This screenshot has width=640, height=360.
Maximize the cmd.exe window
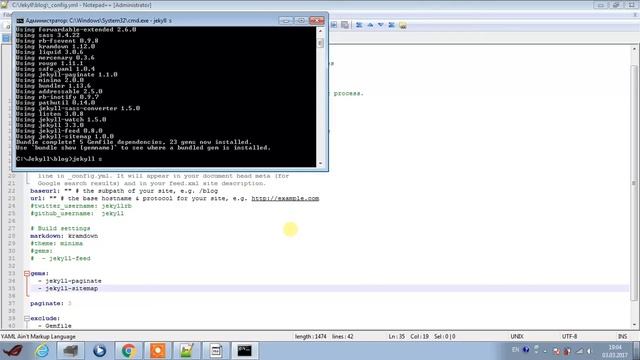(301, 20)
